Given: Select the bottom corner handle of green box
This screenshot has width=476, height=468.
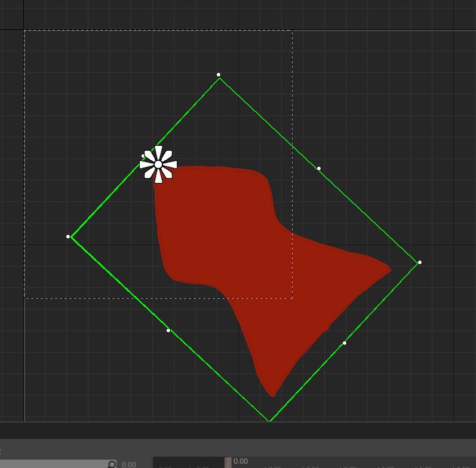Looking at the screenshot, I should pyautogui.click(x=269, y=421).
